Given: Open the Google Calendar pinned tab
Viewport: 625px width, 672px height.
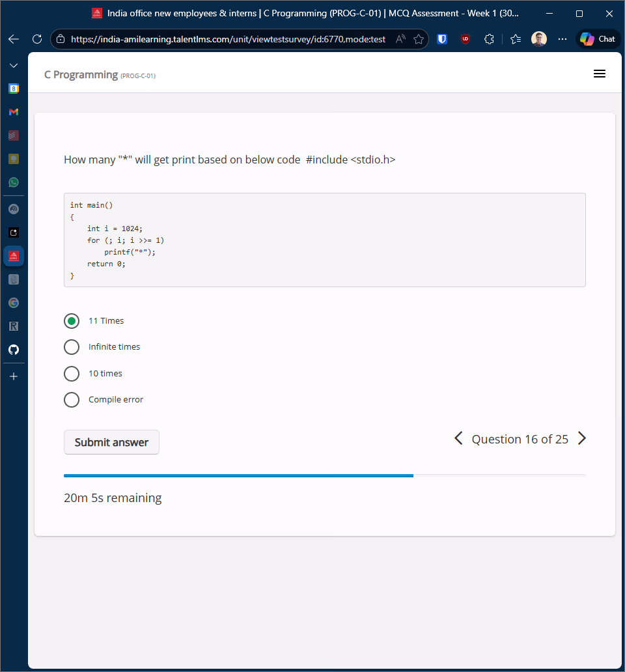Looking at the screenshot, I should pos(14,89).
